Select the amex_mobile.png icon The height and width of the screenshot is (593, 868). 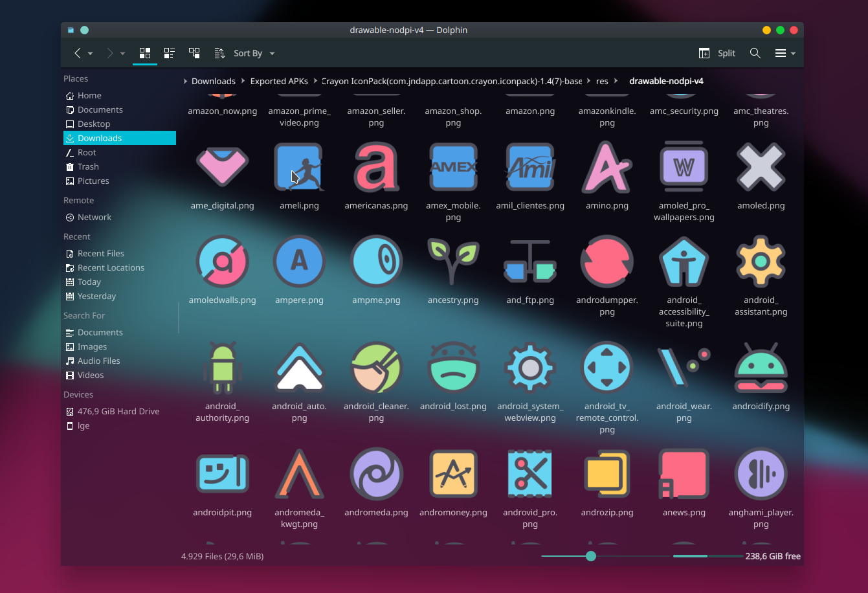[x=453, y=167]
